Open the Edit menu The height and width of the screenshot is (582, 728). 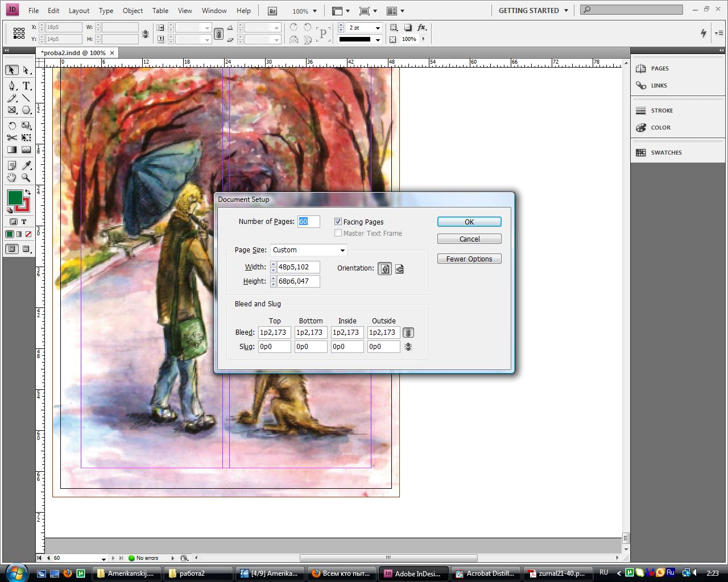point(53,11)
